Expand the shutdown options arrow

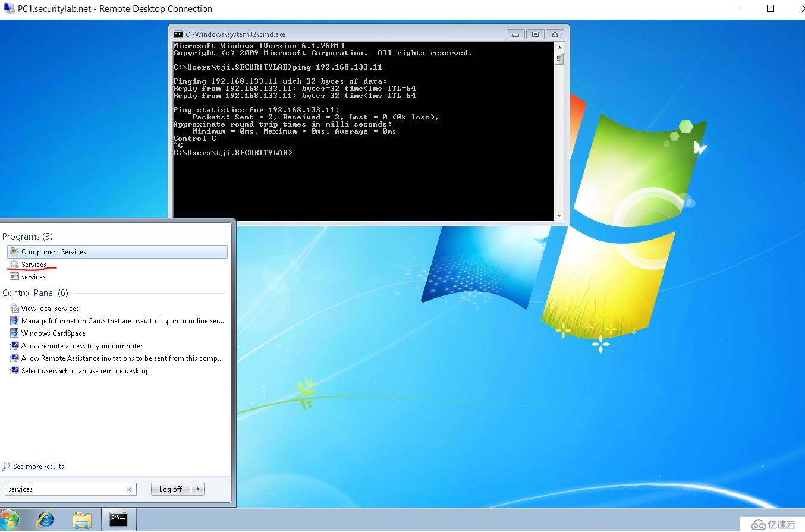tap(197, 489)
